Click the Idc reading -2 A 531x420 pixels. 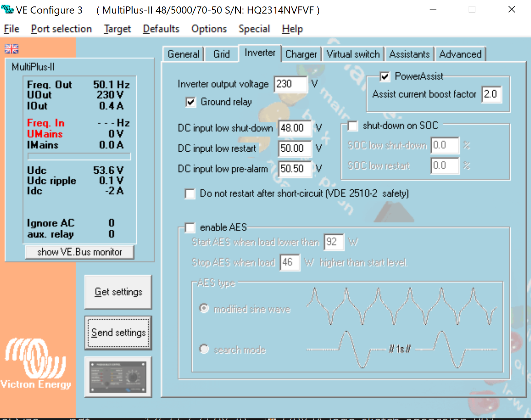(114, 191)
